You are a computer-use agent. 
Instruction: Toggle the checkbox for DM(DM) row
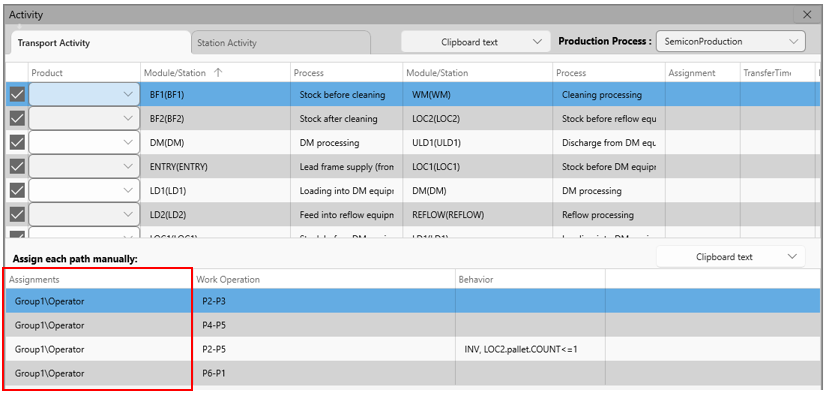(17, 143)
